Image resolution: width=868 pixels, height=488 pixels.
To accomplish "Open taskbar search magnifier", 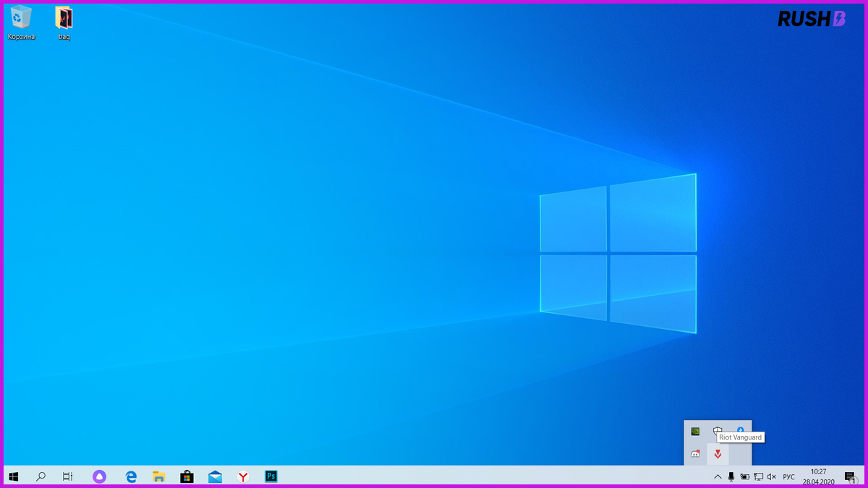I will (41, 476).
